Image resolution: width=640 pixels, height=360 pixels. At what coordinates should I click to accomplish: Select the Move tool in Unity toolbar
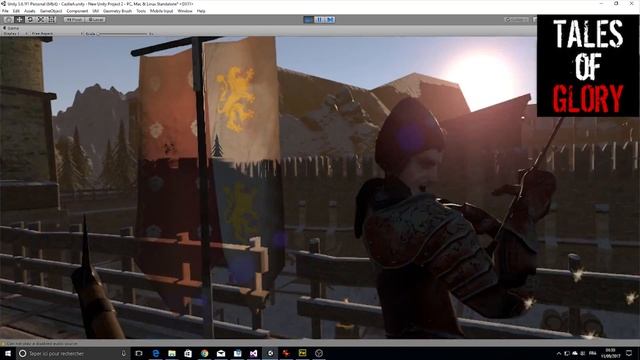(x=19, y=20)
